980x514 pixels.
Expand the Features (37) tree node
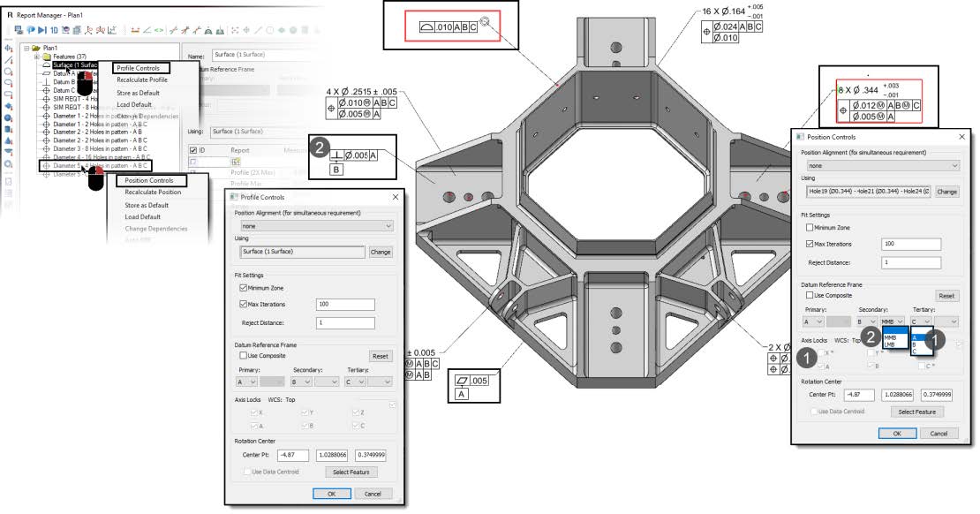36,57
